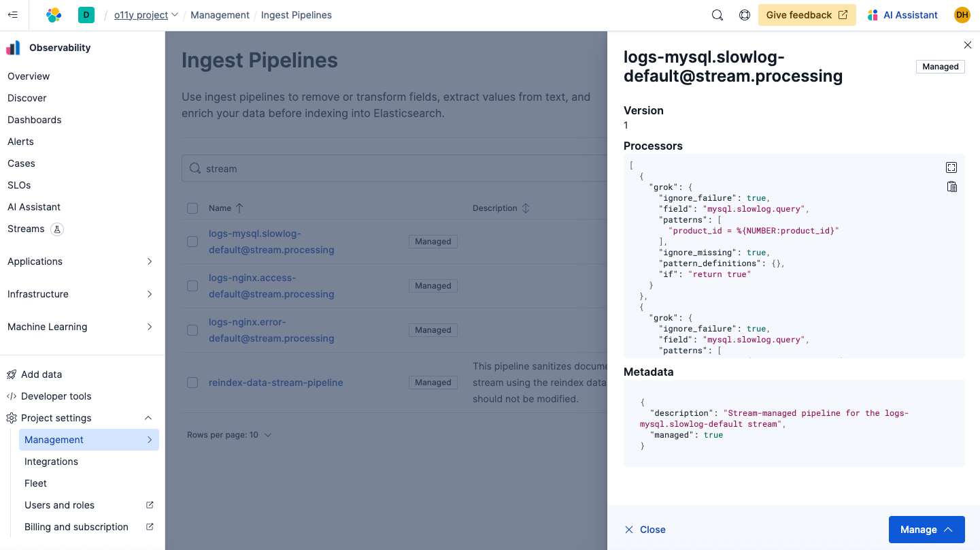Tick the logs-nginx.access pipeline checkbox
The height and width of the screenshot is (550, 980).
(192, 286)
